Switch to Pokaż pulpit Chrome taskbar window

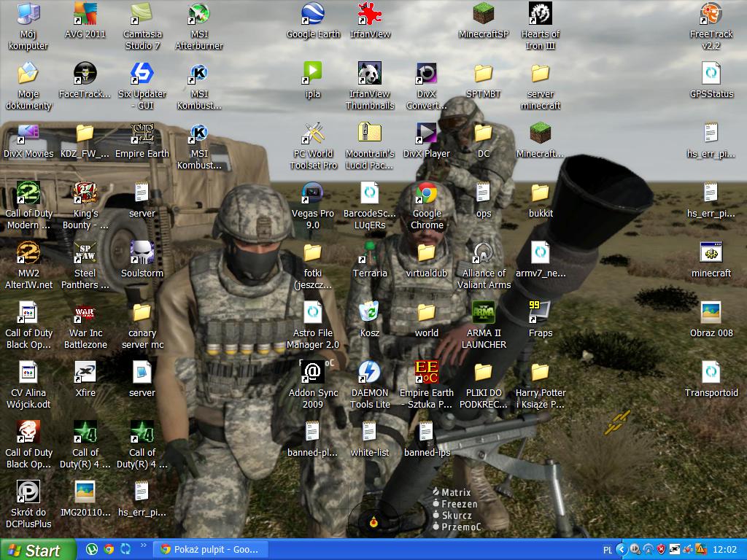[210, 549]
